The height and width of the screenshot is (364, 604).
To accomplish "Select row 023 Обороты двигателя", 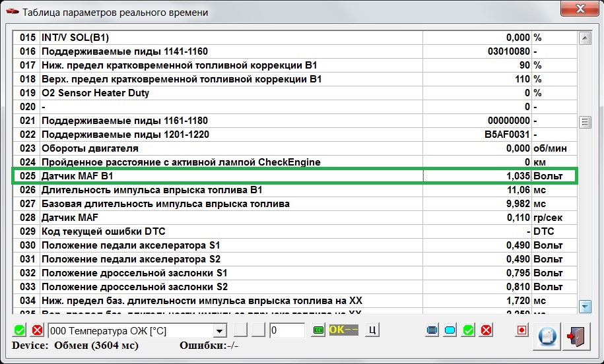I will (294, 148).
